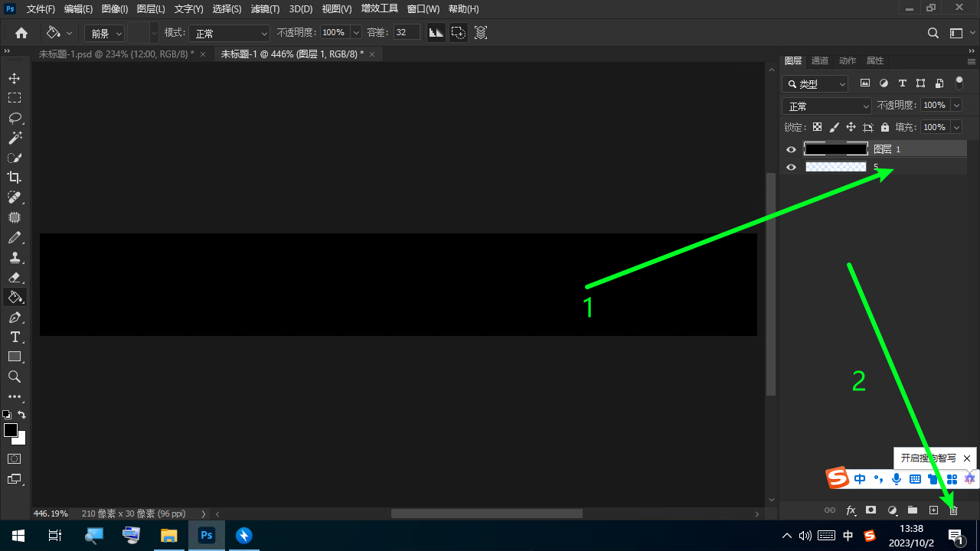The height and width of the screenshot is (551, 980).
Task: Select the Crop tool
Action: (15, 178)
